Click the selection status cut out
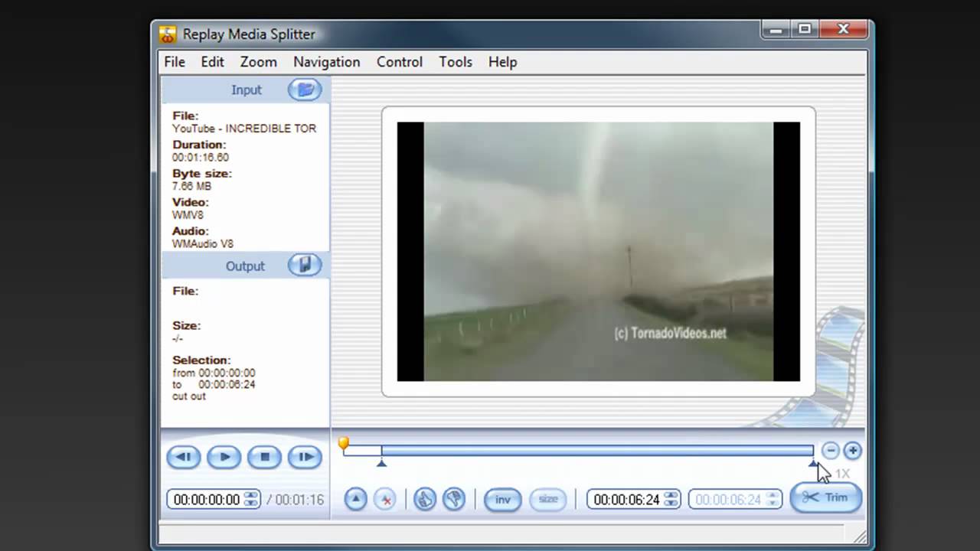 [x=189, y=396]
